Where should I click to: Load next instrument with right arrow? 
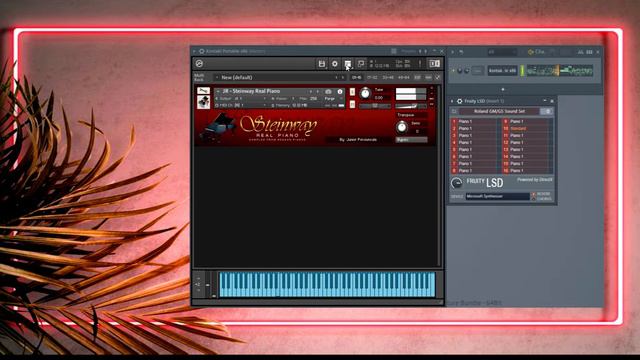click(x=318, y=91)
